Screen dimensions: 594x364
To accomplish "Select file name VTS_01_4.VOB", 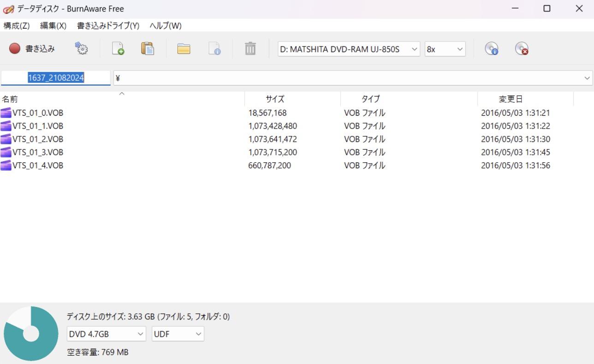I will coord(38,165).
